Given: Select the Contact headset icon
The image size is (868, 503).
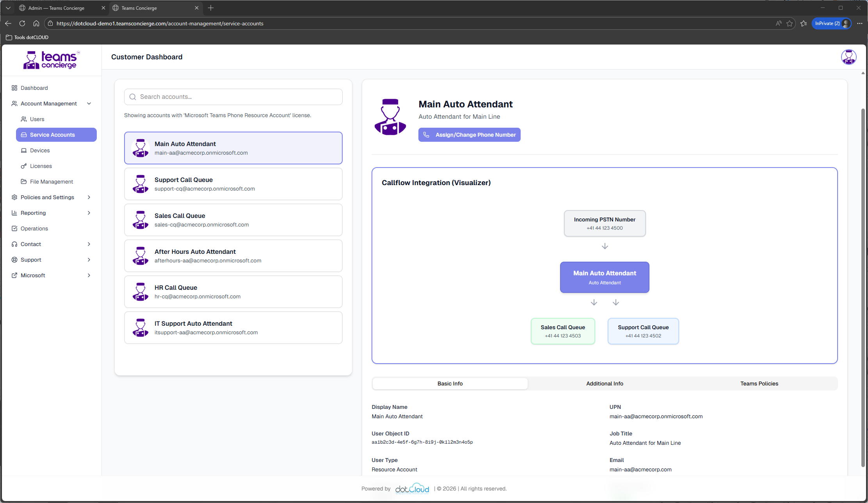Looking at the screenshot, I should [x=14, y=244].
